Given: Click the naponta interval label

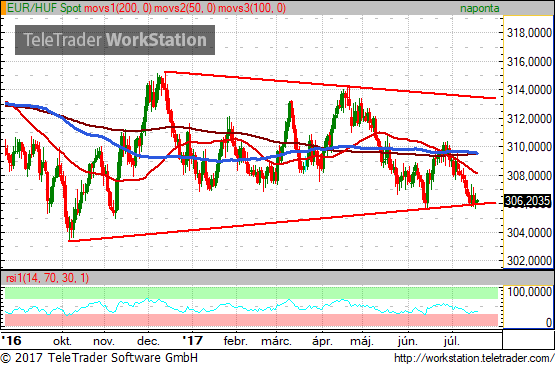Looking at the screenshot, I should point(479,8).
